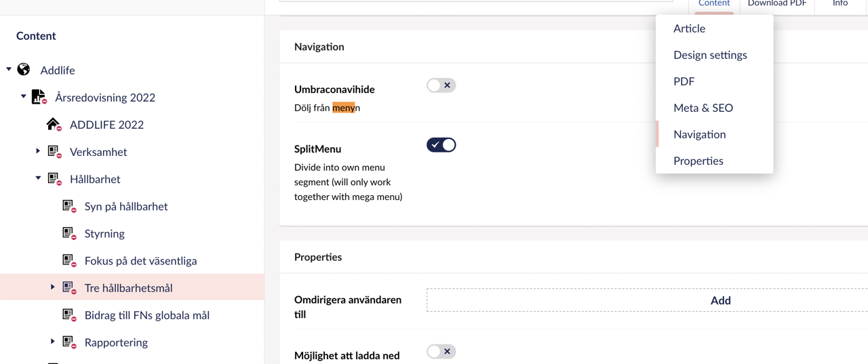This screenshot has height=364, width=868.
Task: Toggle Möjlighet att ladda ned switch
Action: click(x=441, y=351)
